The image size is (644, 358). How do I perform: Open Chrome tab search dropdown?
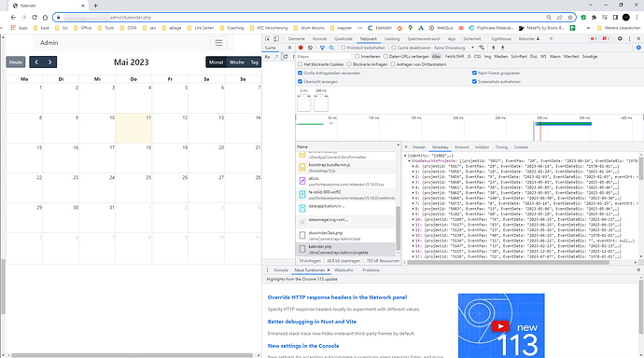(x=590, y=5)
